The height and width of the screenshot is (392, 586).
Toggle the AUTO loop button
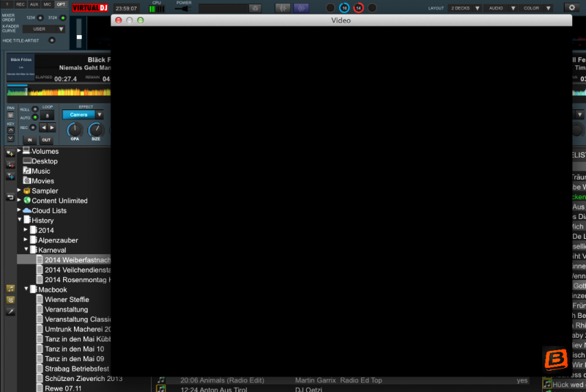click(x=34, y=117)
